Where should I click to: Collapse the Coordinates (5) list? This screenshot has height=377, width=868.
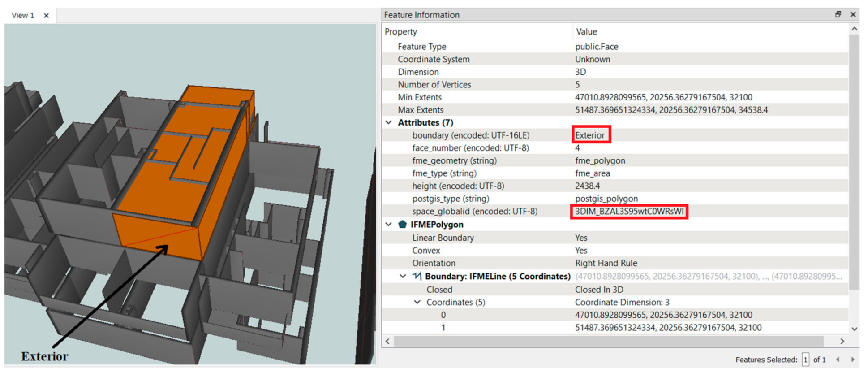(417, 302)
